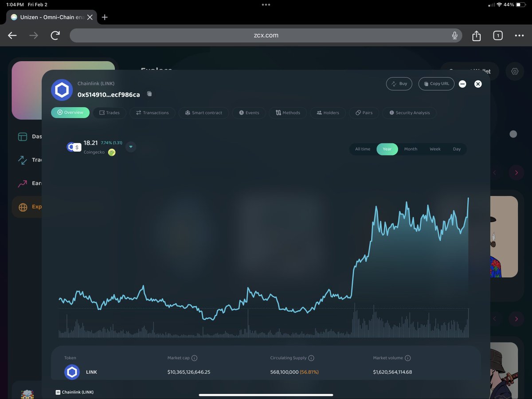Select the All time chart range
Viewport: 532px width, 399px height.
(363, 149)
